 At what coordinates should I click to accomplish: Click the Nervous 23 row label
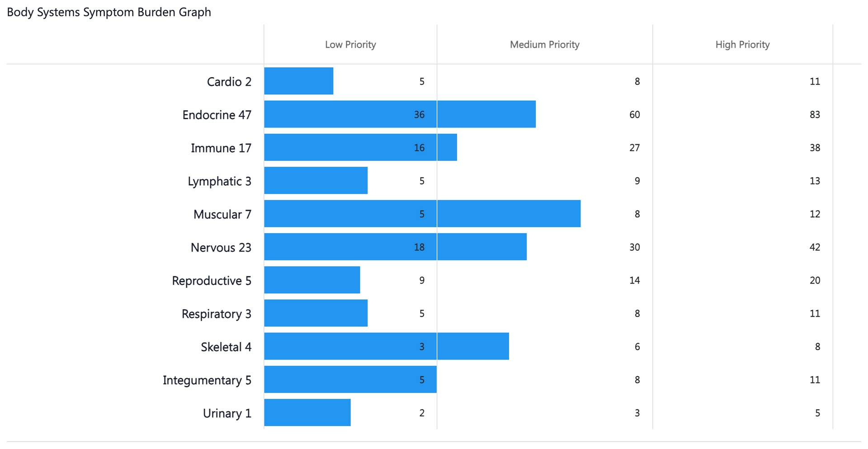click(221, 248)
